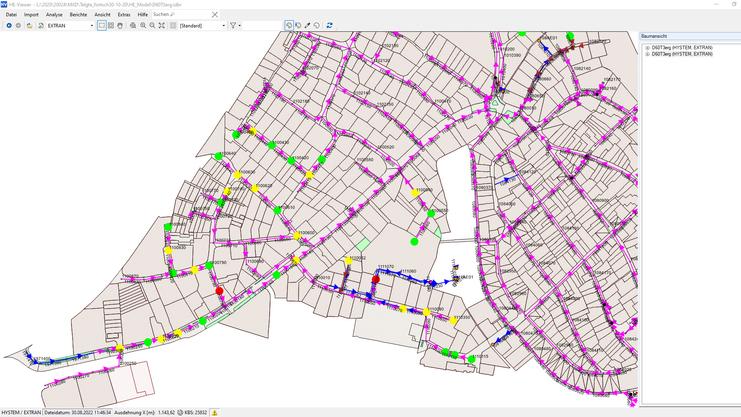The height and width of the screenshot is (417, 741).
Task: Click the refresh arrows toolbar icon
Action: (x=329, y=25)
